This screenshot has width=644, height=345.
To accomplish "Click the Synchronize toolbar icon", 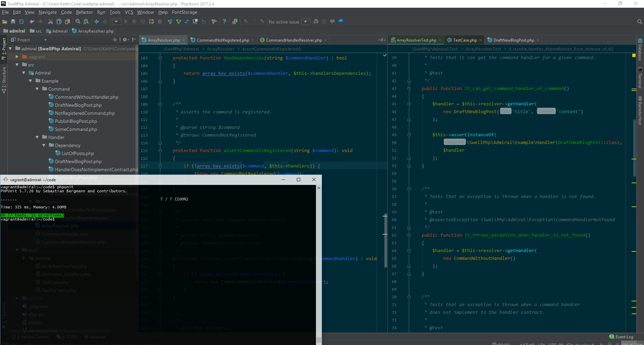I will (21, 21).
